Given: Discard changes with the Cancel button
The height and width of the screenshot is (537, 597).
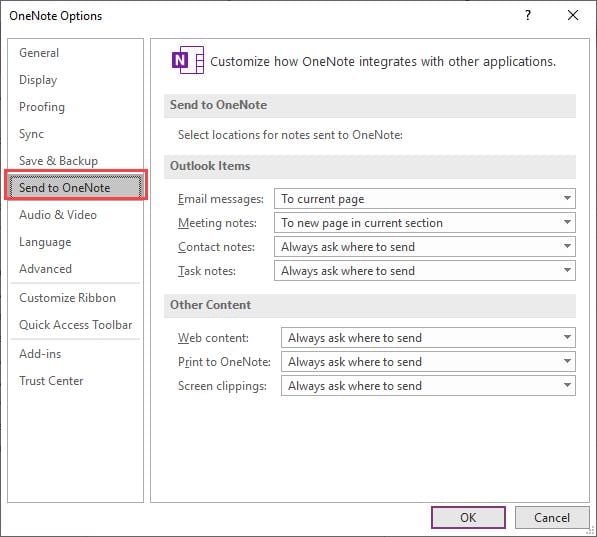Looking at the screenshot, I should [x=552, y=517].
